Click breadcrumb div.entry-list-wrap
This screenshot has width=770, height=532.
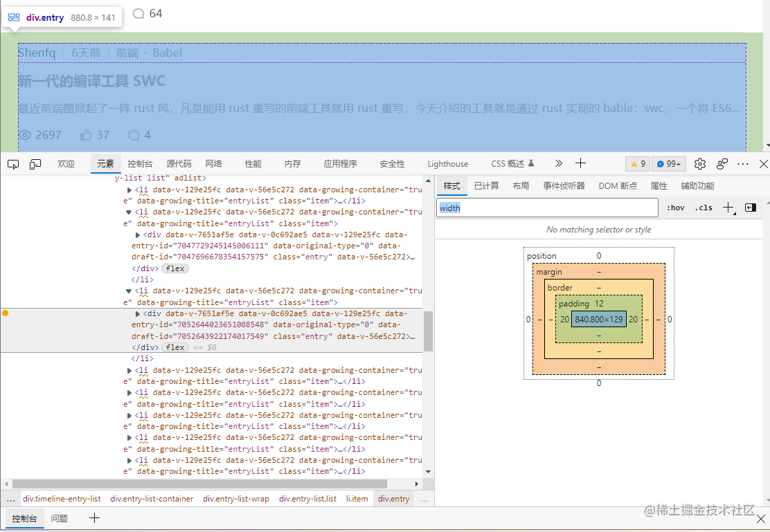tap(235, 499)
